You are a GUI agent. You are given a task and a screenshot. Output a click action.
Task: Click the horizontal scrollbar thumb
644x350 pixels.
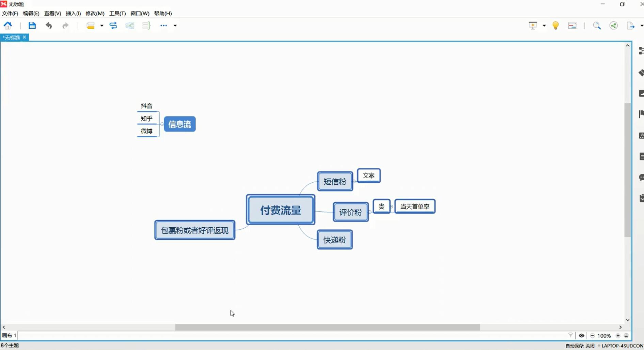click(x=327, y=327)
